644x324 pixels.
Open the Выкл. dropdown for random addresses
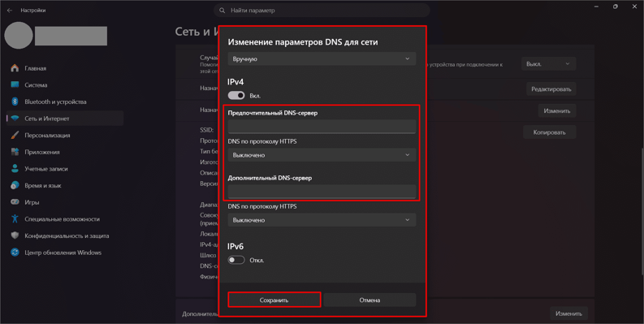[549, 64]
